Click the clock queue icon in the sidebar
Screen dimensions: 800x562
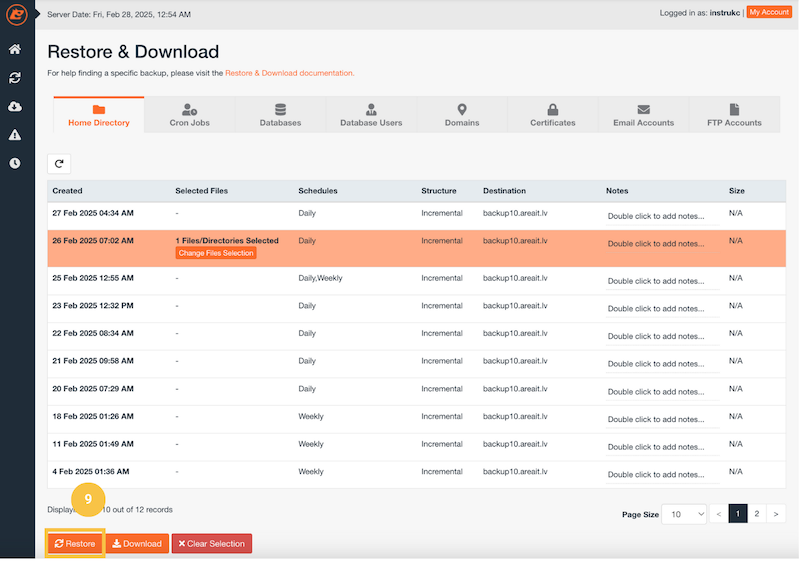click(15, 163)
